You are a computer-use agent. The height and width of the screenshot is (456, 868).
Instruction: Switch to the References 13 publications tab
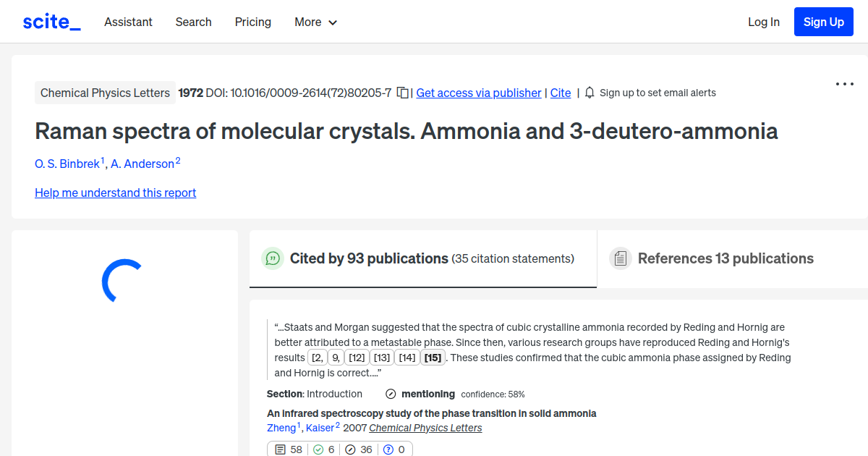point(726,258)
